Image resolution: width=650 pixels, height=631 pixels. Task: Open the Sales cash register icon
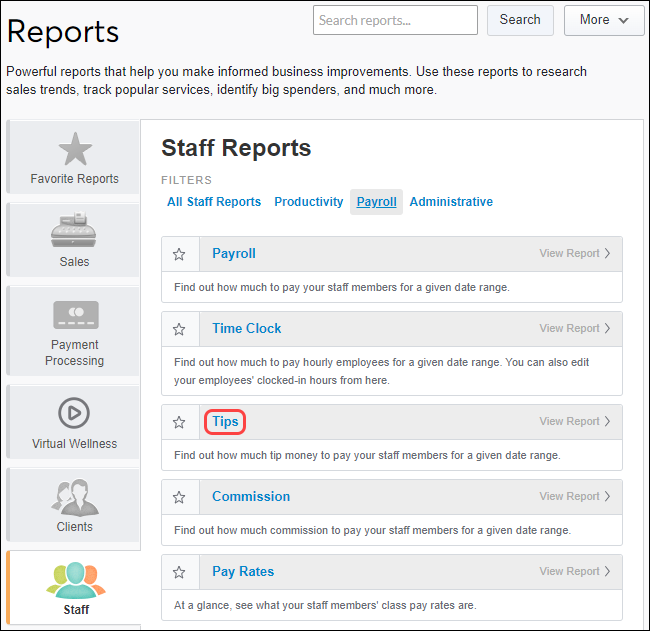[x=74, y=230]
